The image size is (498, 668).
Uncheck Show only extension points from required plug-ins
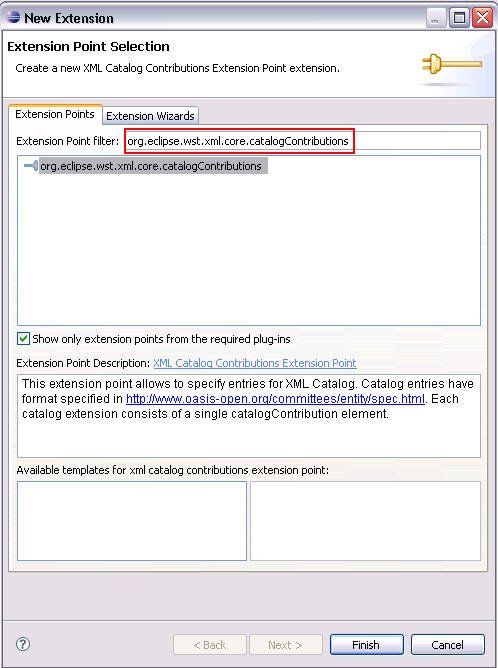point(23,339)
